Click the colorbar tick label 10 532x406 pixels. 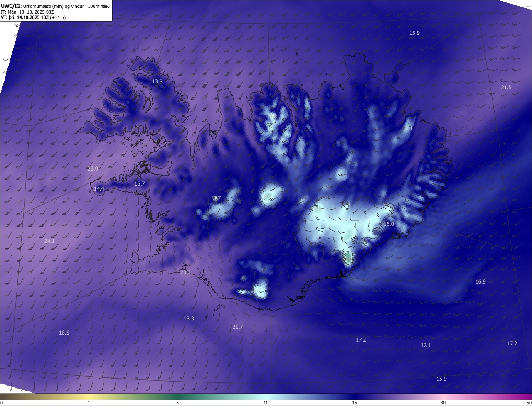pos(266,403)
